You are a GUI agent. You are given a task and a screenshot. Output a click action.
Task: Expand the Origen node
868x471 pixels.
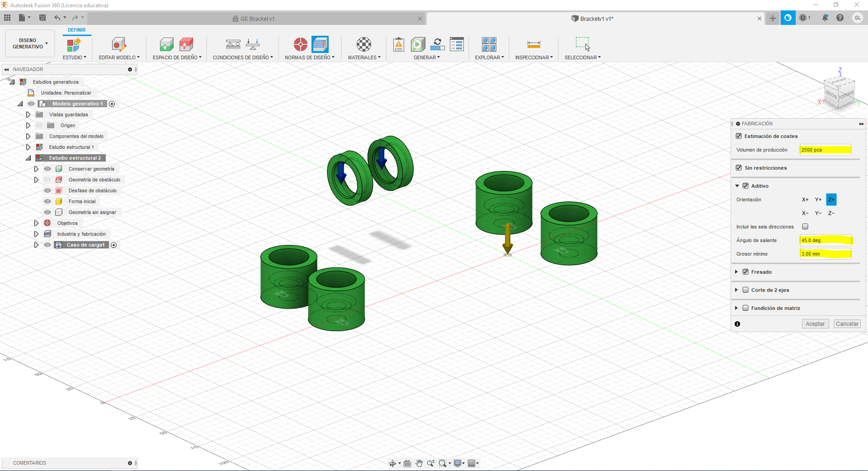28,125
